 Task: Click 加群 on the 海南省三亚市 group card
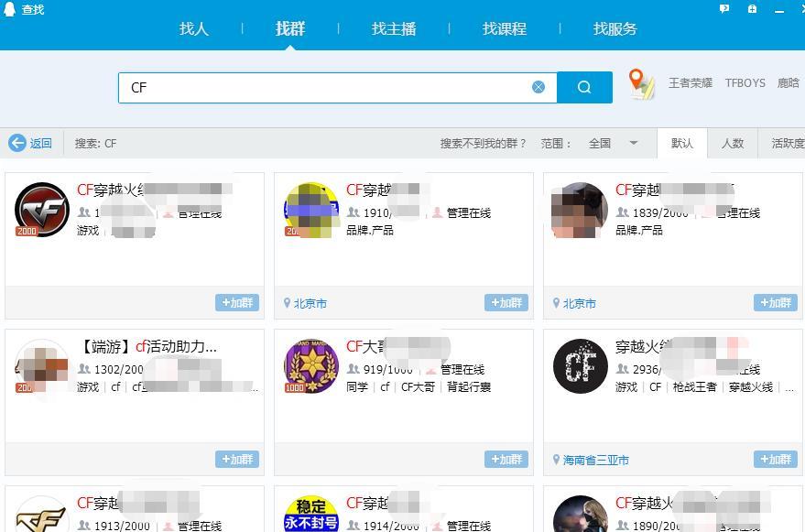coord(776,459)
